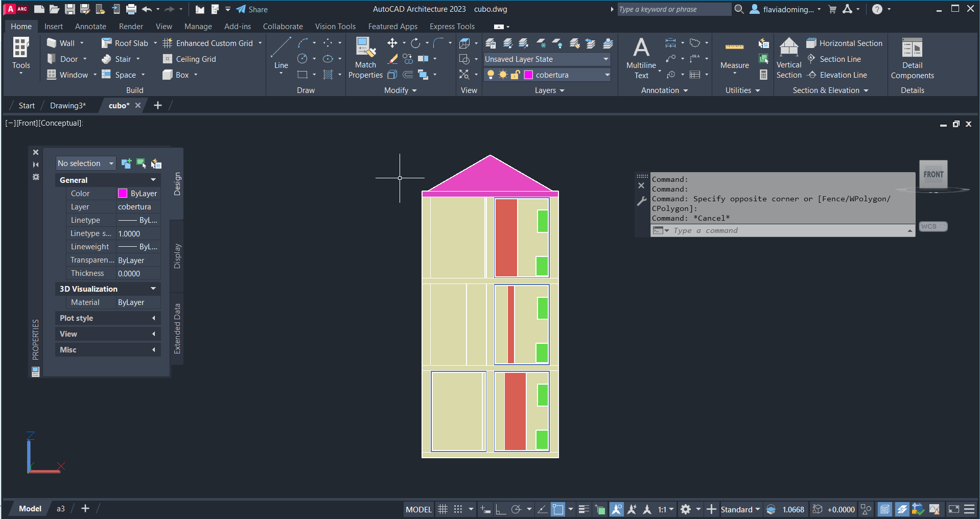Image resolution: width=980 pixels, height=519 pixels.
Task: Click the Wall tool icon
Action: pos(52,43)
